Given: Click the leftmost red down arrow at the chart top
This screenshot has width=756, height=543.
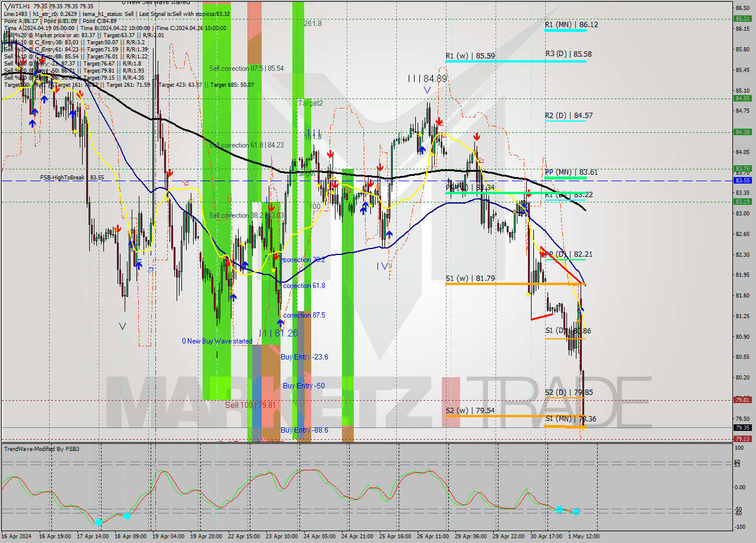Looking at the screenshot, I should pyautogui.click(x=23, y=61).
